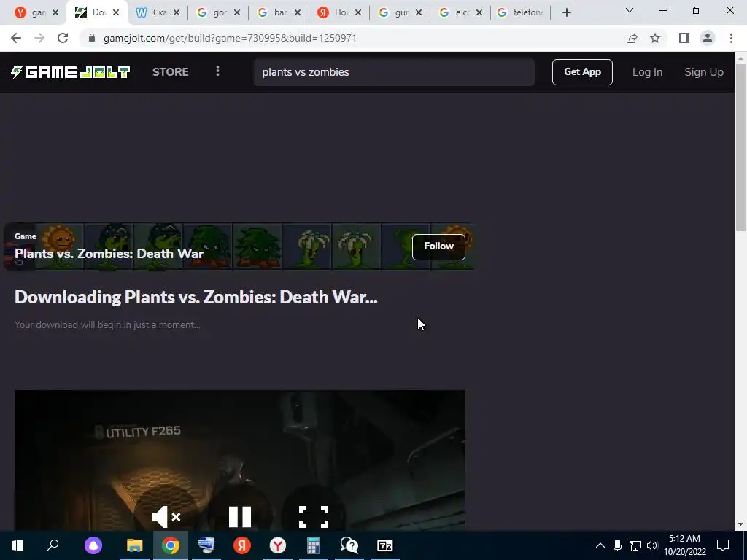Make the video ad fullscreen
Image resolution: width=747 pixels, height=560 pixels.
(314, 517)
